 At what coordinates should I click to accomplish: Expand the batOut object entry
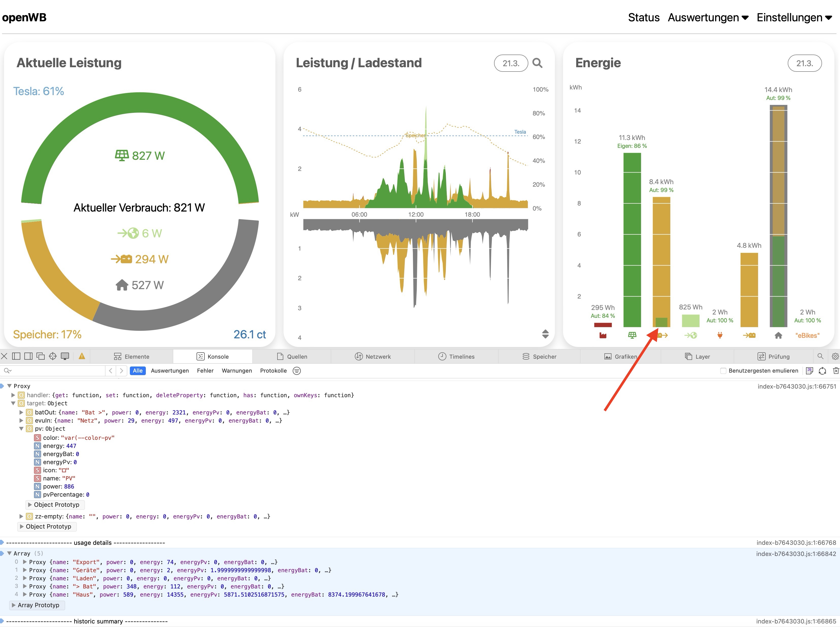click(22, 412)
